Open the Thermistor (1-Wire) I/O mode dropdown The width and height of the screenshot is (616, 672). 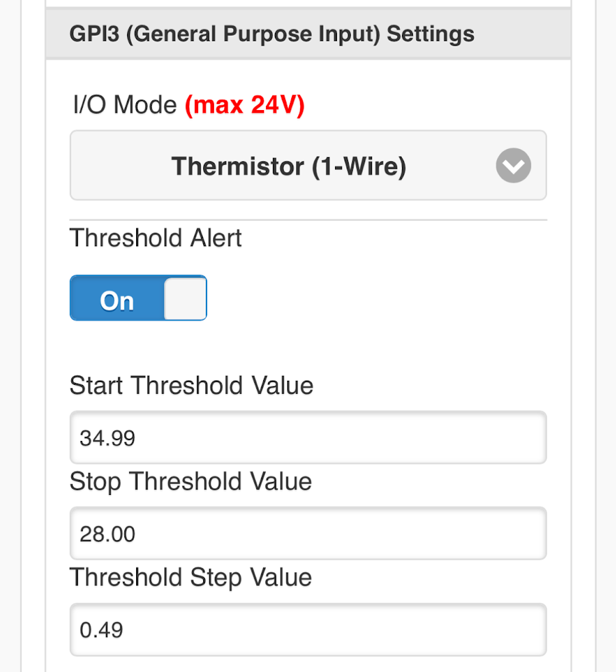click(308, 165)
